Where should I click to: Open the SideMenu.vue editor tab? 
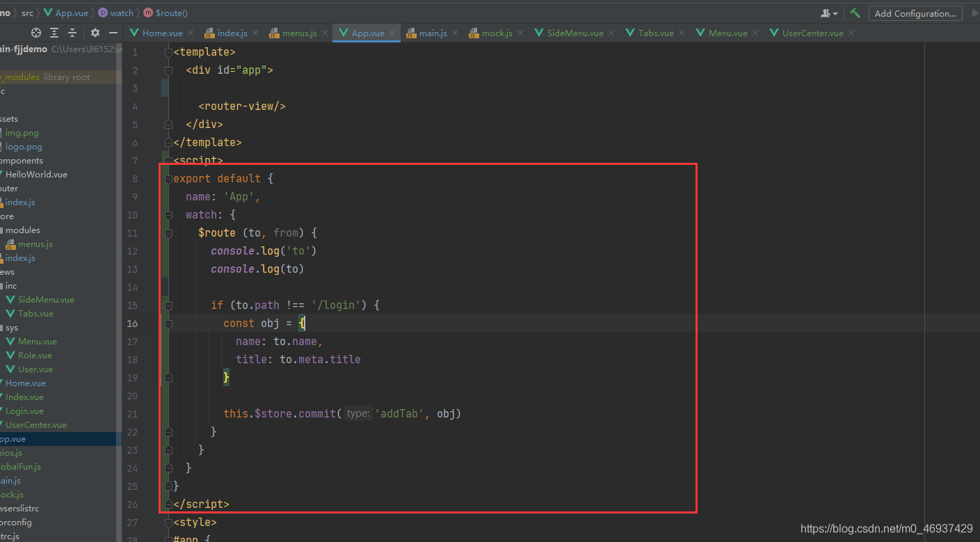575,33
